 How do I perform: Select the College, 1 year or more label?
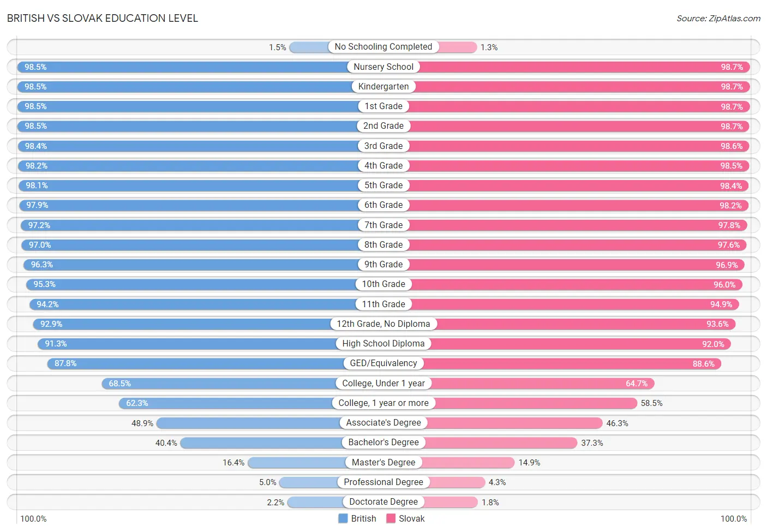(x=383, y=403)
